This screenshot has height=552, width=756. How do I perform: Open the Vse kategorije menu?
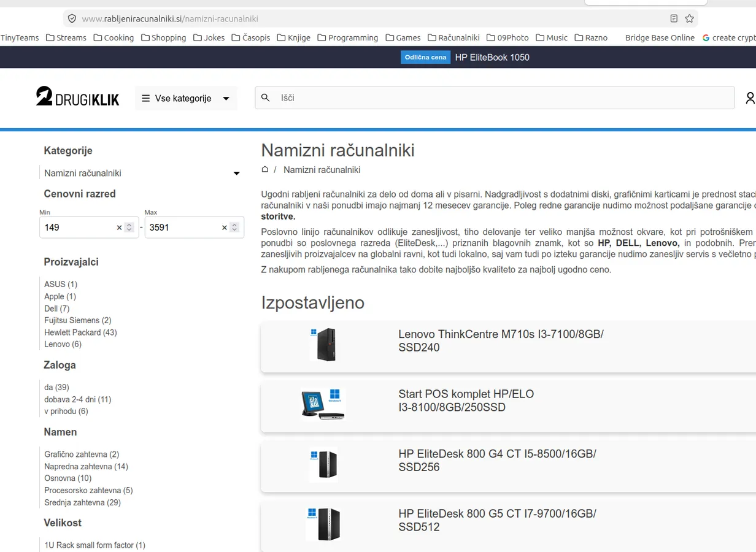coord(186,98)
